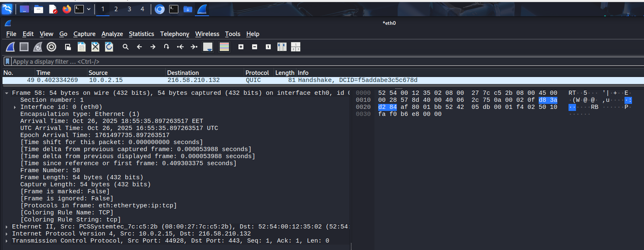This screenshot has width=644, height=250.
Task: Click the display filter bookmark button
Action: [7, 62]
